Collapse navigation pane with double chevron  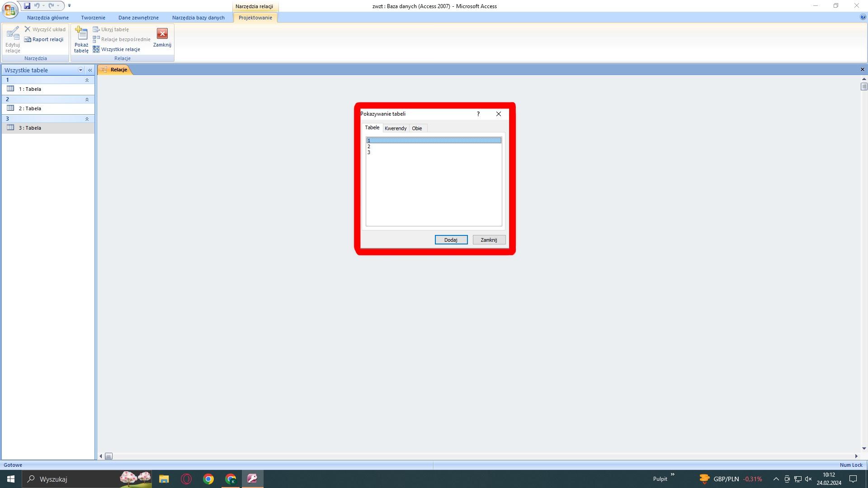90,70
